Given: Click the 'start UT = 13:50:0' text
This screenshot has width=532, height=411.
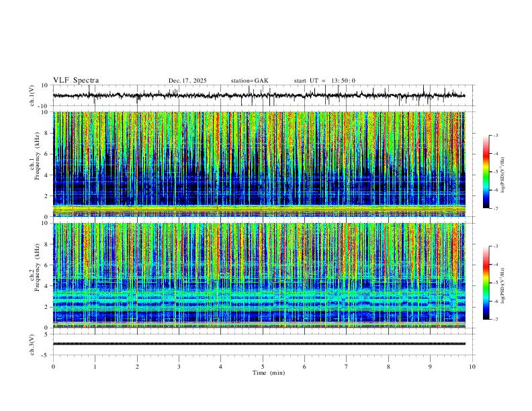Looking at the screenshot, I should pyautogui.click(x=324, y=81).
